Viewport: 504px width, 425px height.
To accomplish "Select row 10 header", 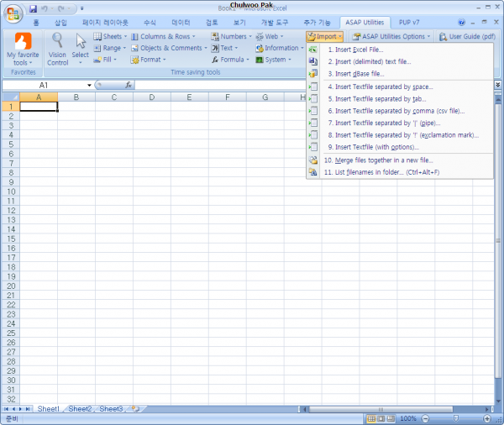I will point(11,192).
